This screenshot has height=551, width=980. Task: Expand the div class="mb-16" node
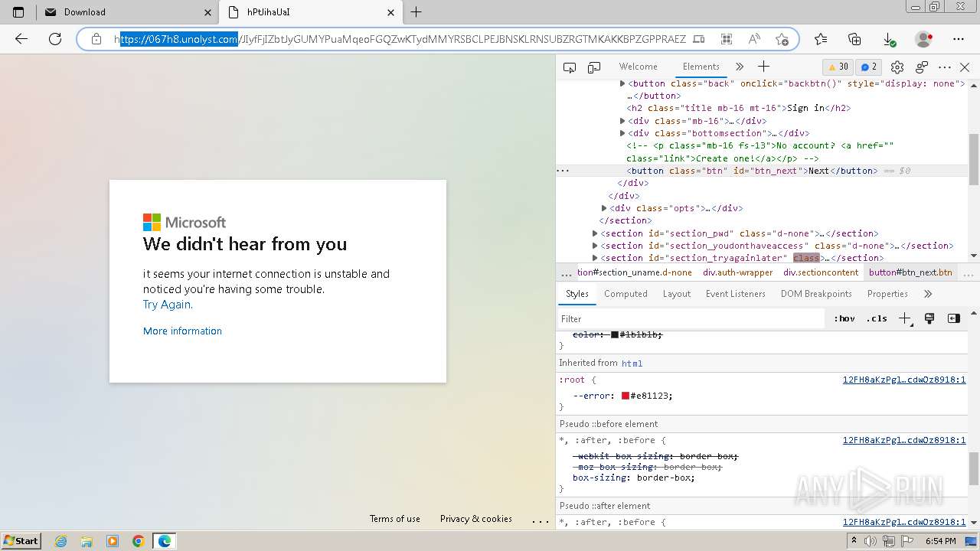(x=622, y=121)
